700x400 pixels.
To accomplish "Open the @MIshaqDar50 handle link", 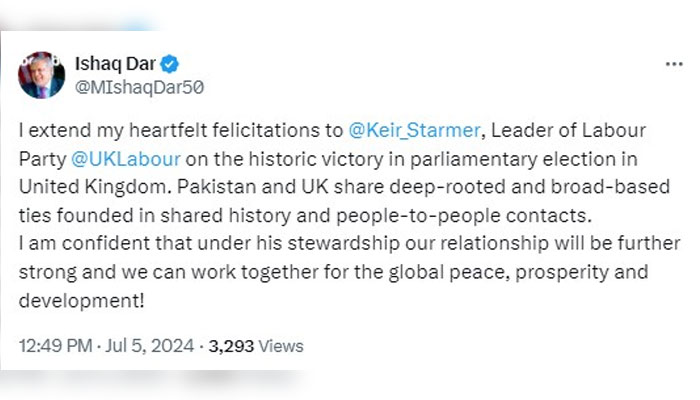I will click(x=140, y=86).
